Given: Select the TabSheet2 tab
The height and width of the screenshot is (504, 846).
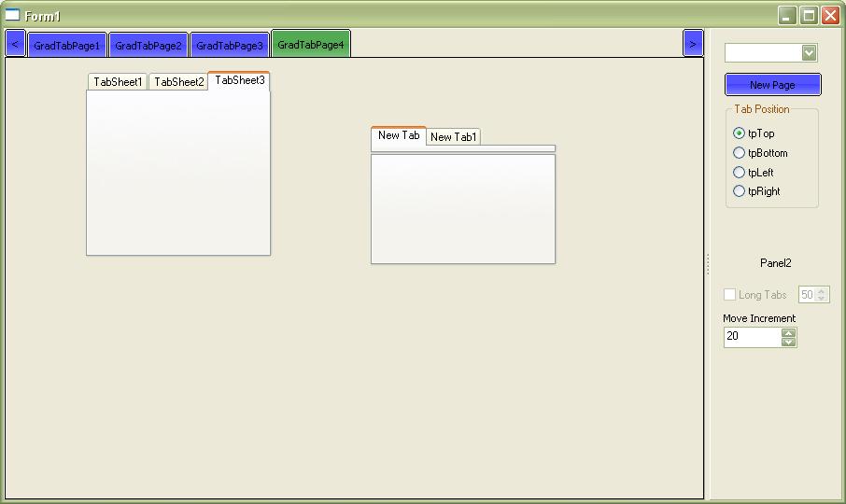Looking at the screenshot, I should 178,82.
